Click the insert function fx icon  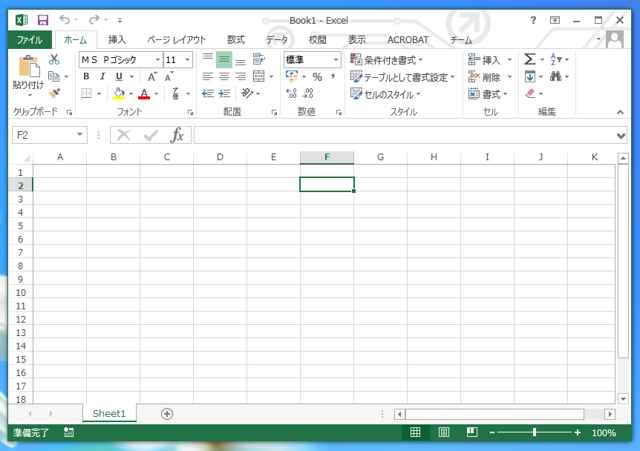(x=177, y=135)
